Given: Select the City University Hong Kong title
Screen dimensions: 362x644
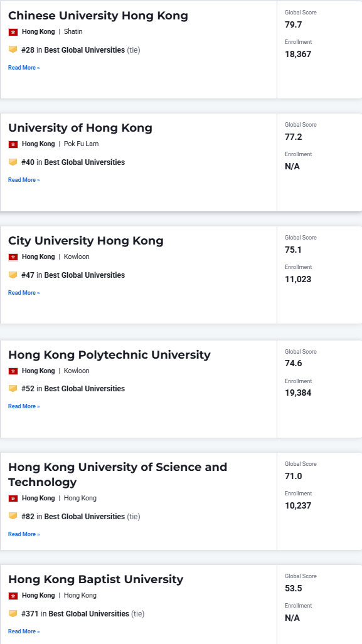Looking at the screenshot, I should (x=86, y=241).
